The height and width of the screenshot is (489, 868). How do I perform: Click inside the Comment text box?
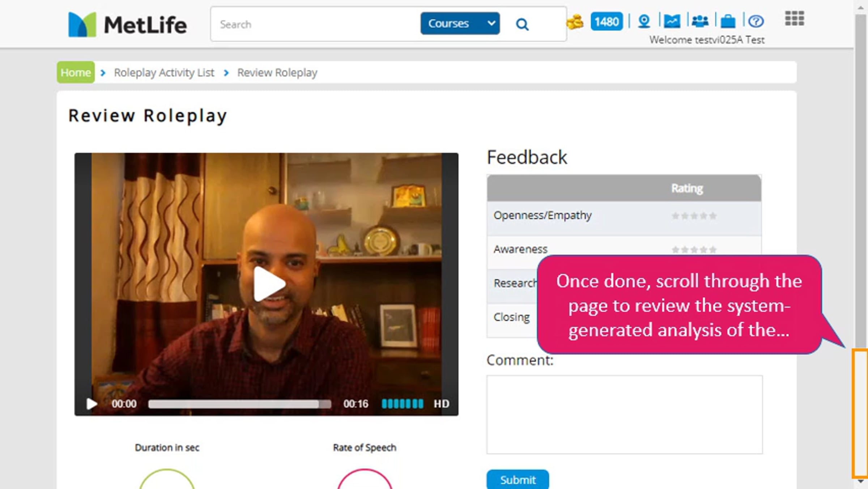pyautogui.click(x=624, y=414)
